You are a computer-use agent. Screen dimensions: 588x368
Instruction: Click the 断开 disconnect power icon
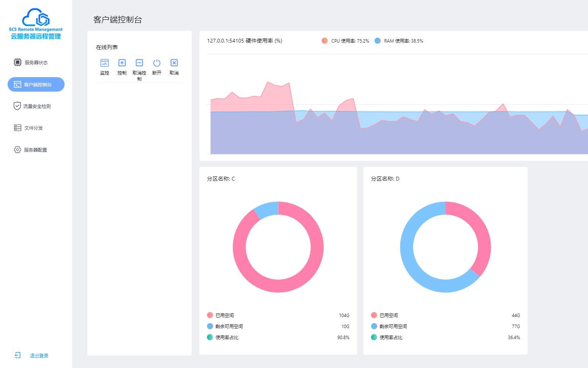pos(156,63)
